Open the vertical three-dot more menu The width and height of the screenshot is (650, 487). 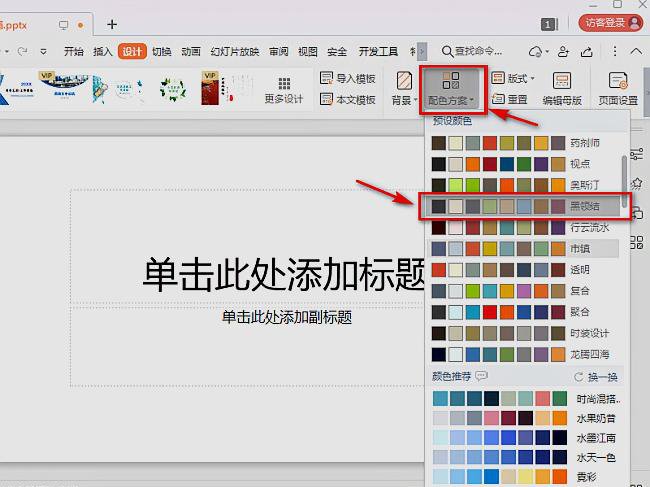(x=615, y=51)
